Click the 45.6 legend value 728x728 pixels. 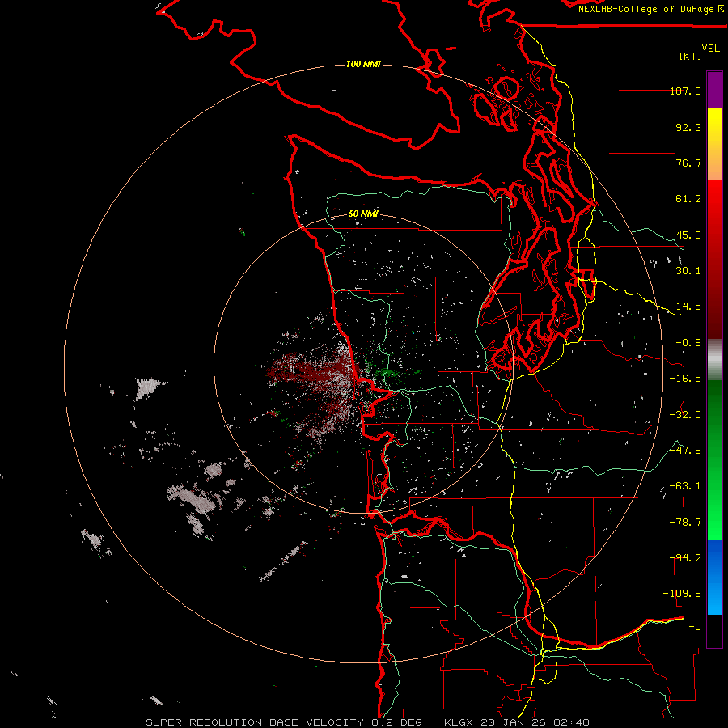(688, 235)
